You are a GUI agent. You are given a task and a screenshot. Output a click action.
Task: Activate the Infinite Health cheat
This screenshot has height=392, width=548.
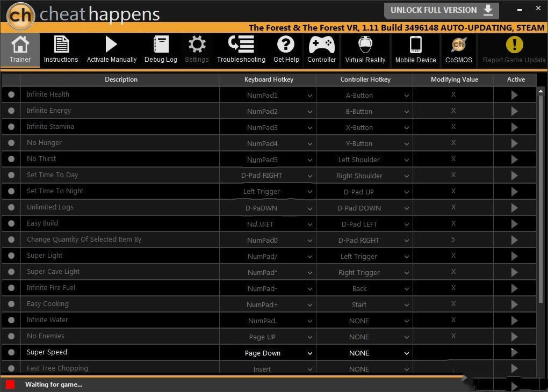pos(514,95)
